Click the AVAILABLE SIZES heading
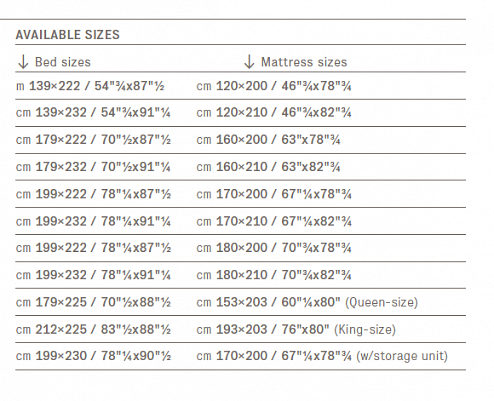 (x=68, y=35)
